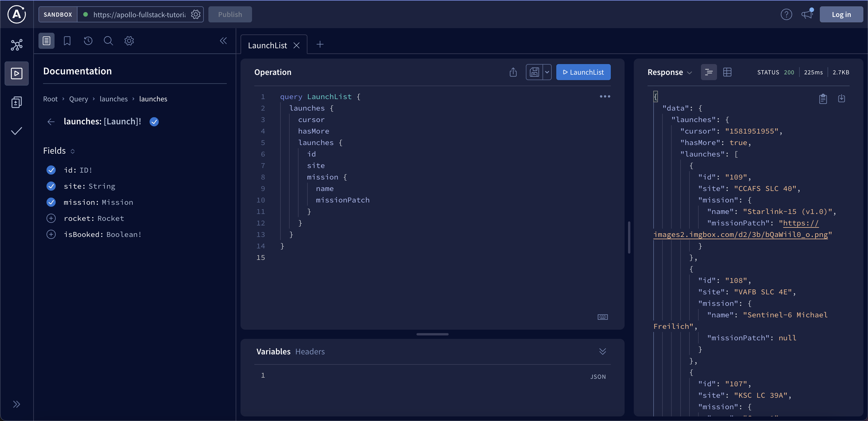Uncheck the site: String field
Screen dimensions: 868x421
pyautogui.click(x=51, y=186)
